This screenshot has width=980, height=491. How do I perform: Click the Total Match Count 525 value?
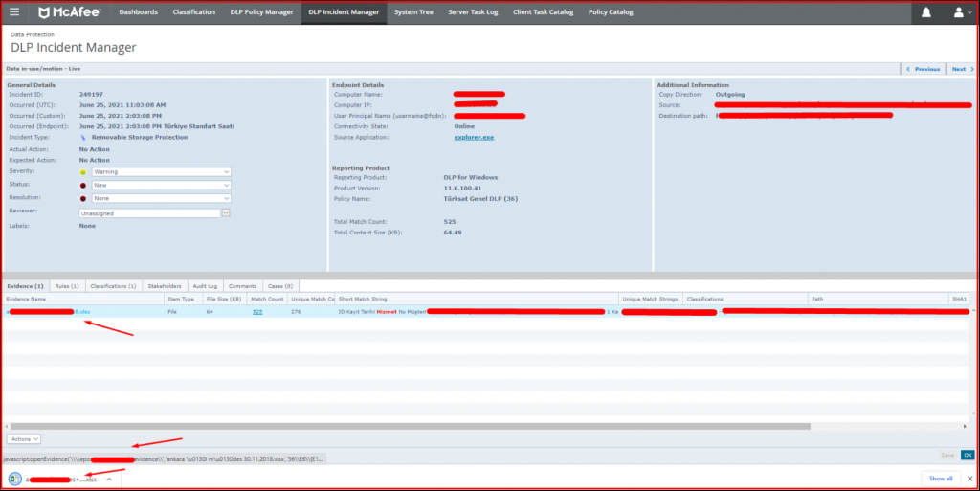point(450,222)
